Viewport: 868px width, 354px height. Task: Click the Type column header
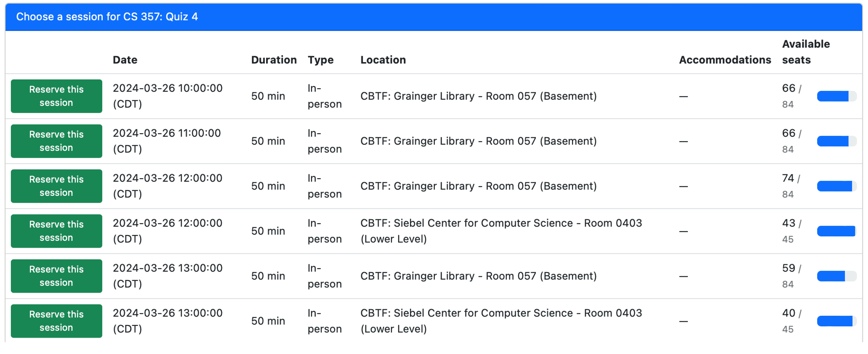(321, 60)
